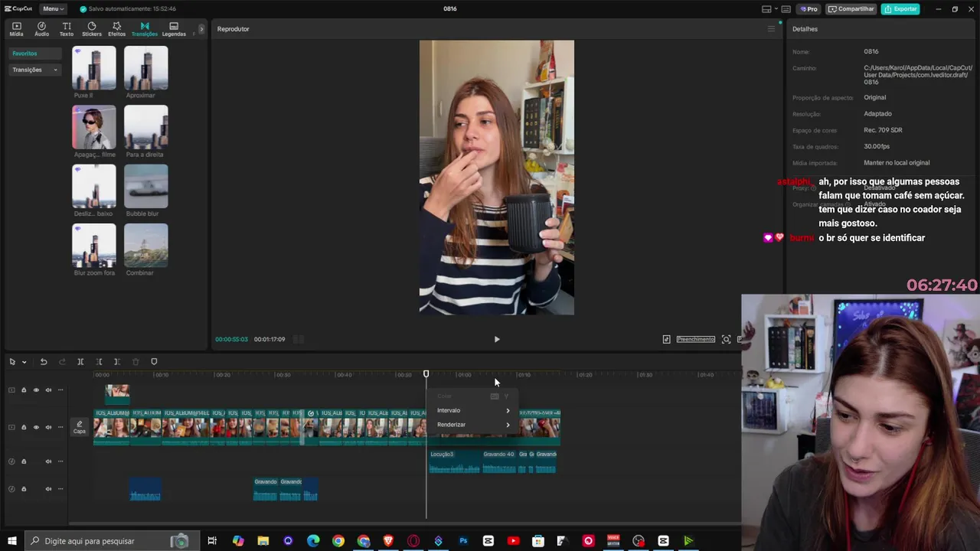980x551 pixels.
Task: Mute the main video track
Action: click(48, 427)
